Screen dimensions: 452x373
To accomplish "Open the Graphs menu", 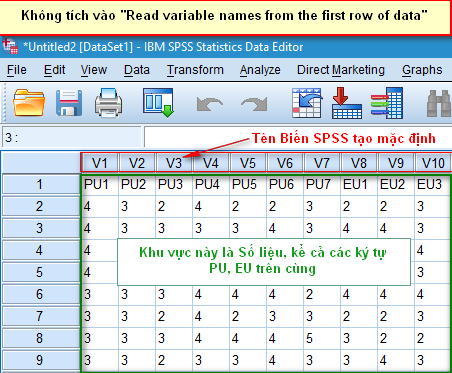I will (x=422, y=70).
